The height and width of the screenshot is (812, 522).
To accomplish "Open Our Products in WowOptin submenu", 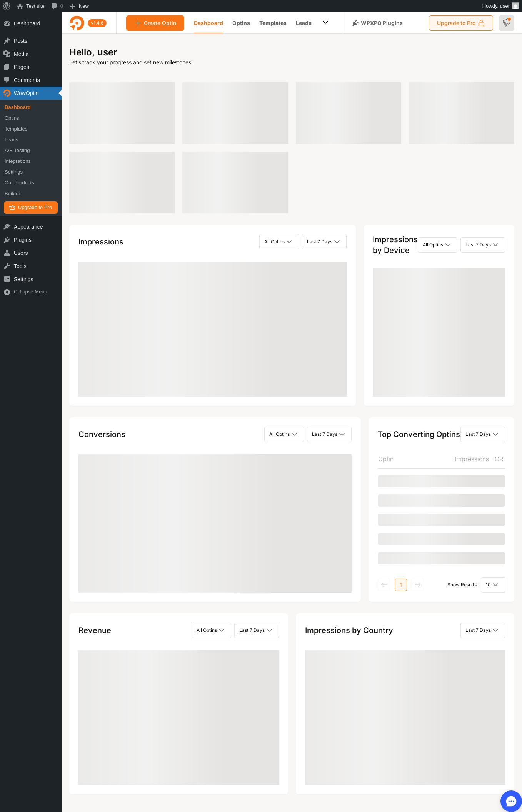I will point(19,183).
